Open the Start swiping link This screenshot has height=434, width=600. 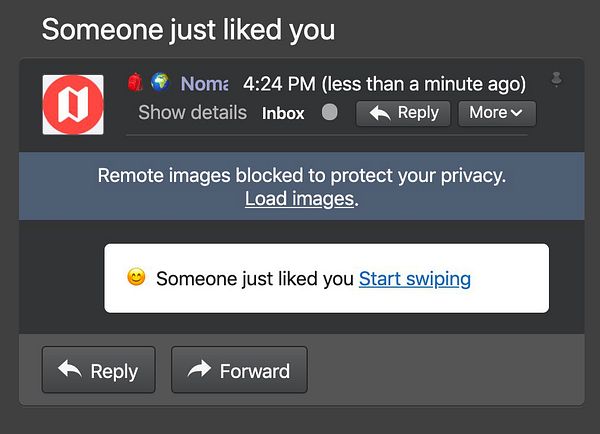click(414, 278)
